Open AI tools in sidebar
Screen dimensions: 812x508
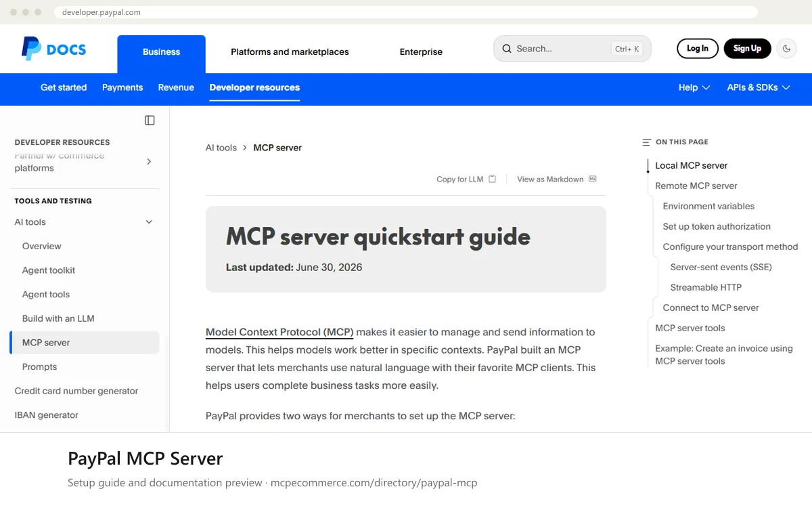click(30, 222)
